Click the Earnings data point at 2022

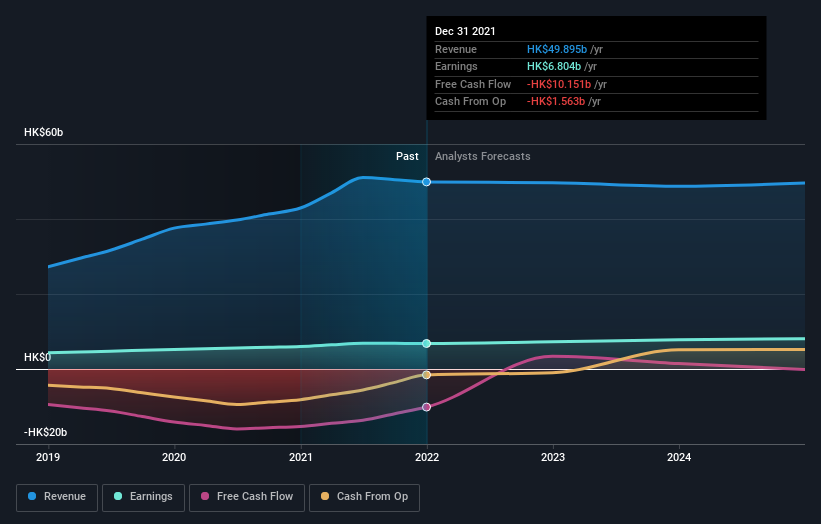[427, 343]
